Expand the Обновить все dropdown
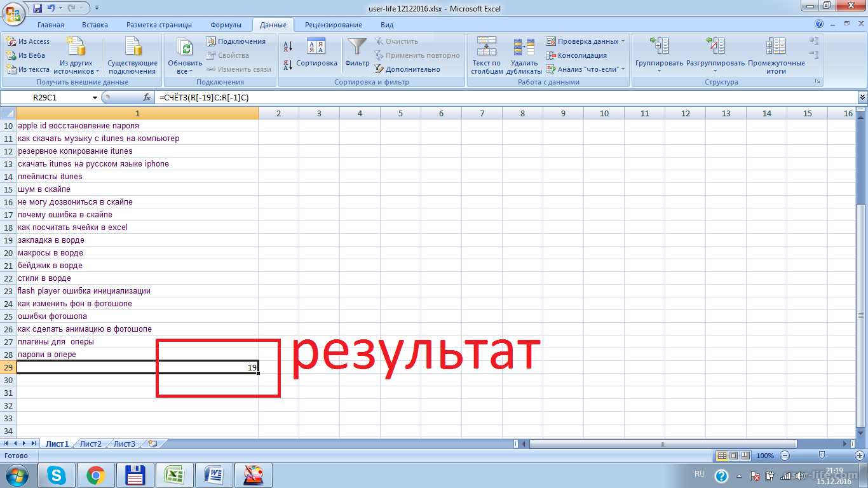Image resolution: width=868 pixels, height=488 pixels. coord(185,67)
